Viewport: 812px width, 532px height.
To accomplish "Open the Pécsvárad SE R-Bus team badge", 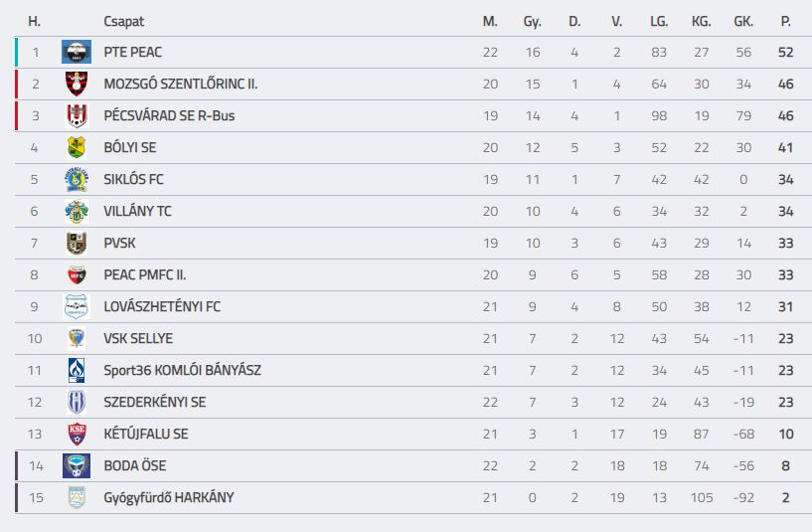I will [x=77, y=115].
